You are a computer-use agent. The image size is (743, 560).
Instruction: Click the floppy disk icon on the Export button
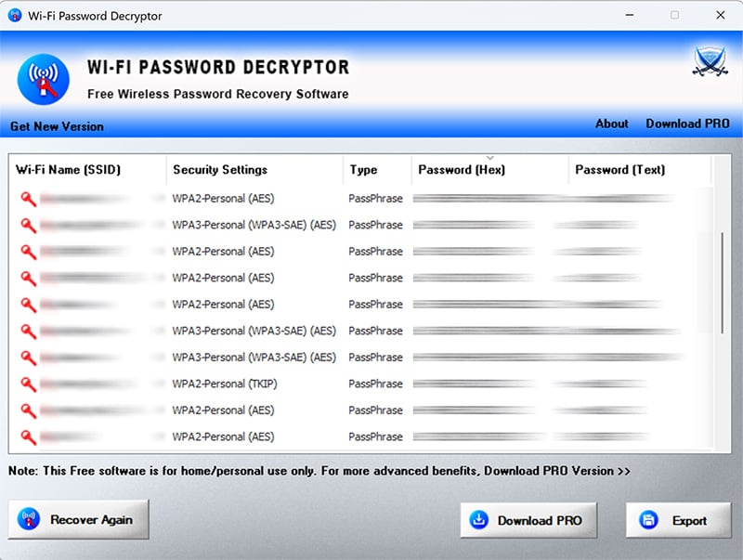point(650,521)
